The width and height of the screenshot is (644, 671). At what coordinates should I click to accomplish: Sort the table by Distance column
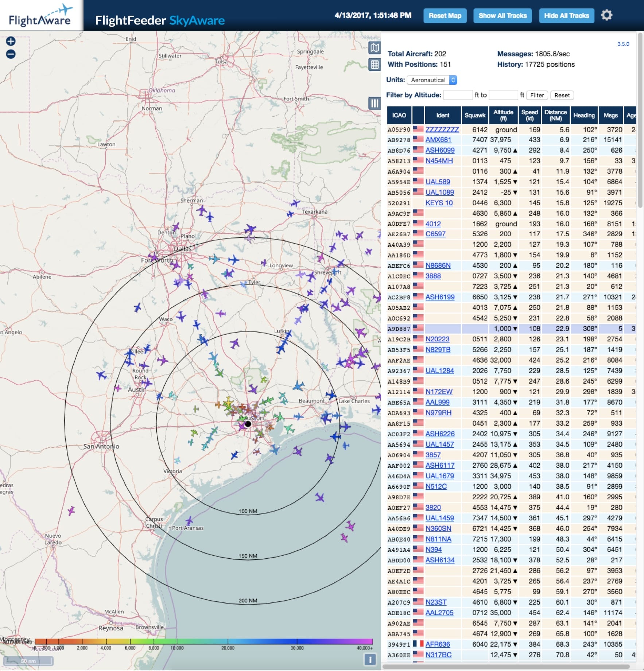(556, 115)
